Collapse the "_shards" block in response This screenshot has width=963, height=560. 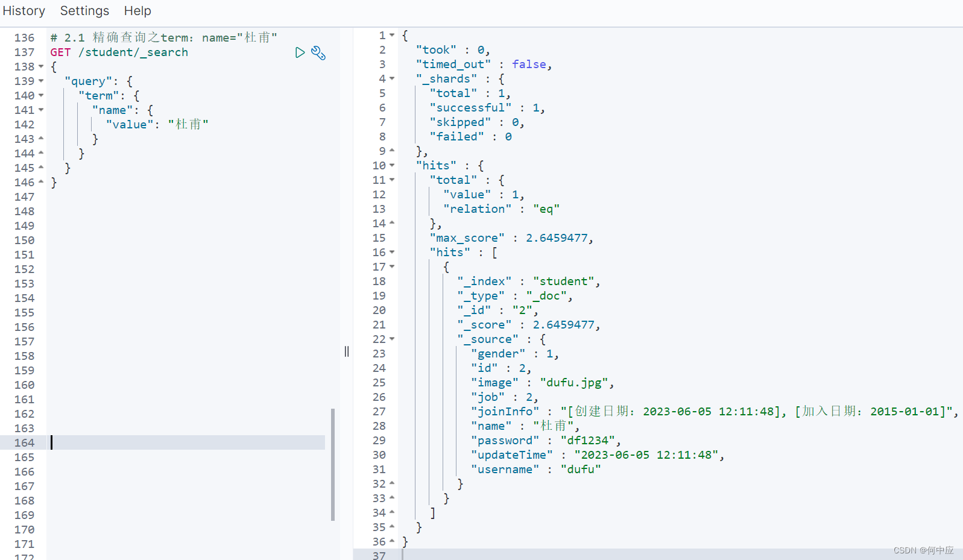click(x=392, y=79)
